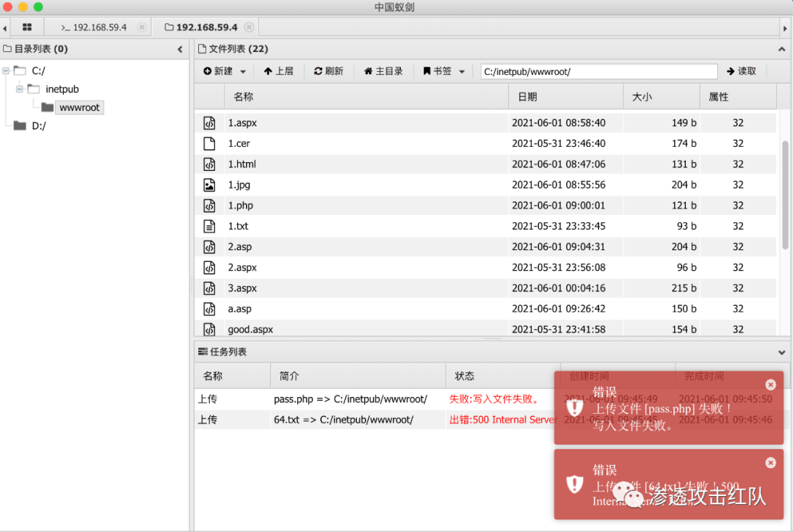The width and height of the screenshot is (793, 532).
Task: Select the file name 2.asp
Action: 239,247
